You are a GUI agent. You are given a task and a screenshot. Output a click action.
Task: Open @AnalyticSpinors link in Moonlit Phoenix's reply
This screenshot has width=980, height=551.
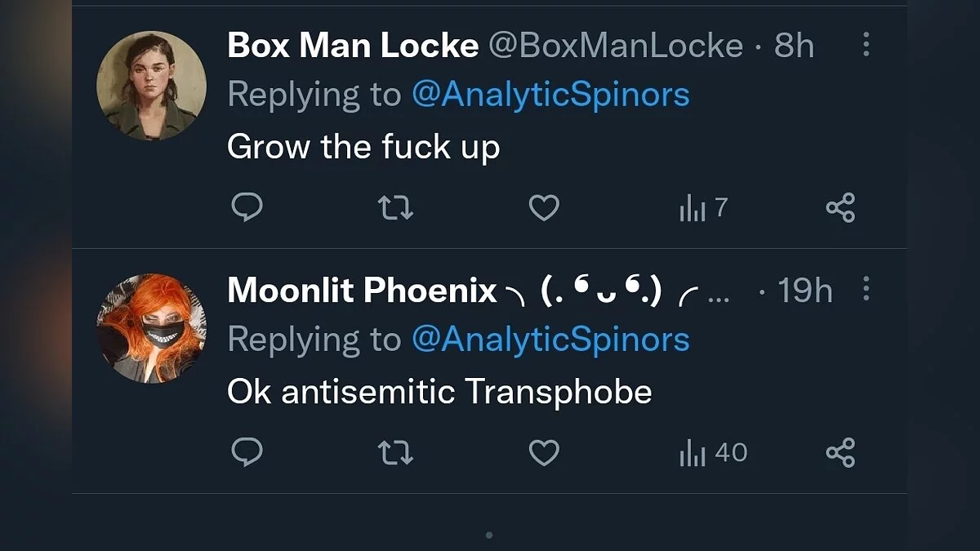550,340
